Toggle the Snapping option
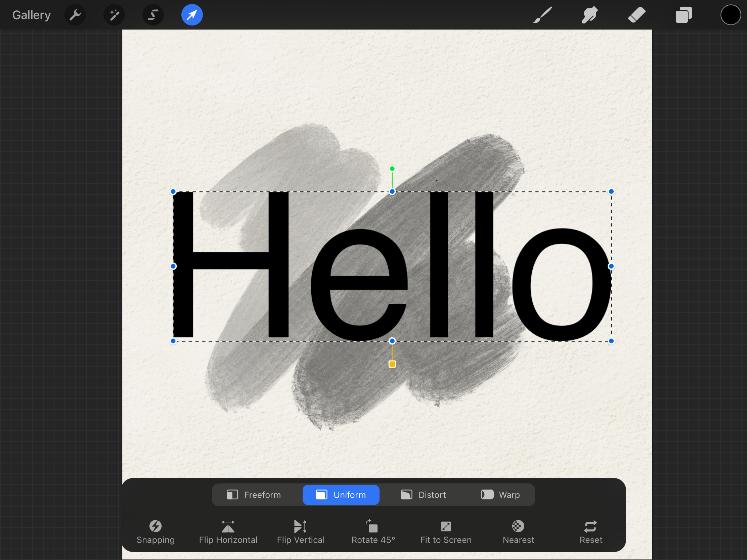Image resolution: width=747 pixels, height=560 pixels. click(156, 532)
